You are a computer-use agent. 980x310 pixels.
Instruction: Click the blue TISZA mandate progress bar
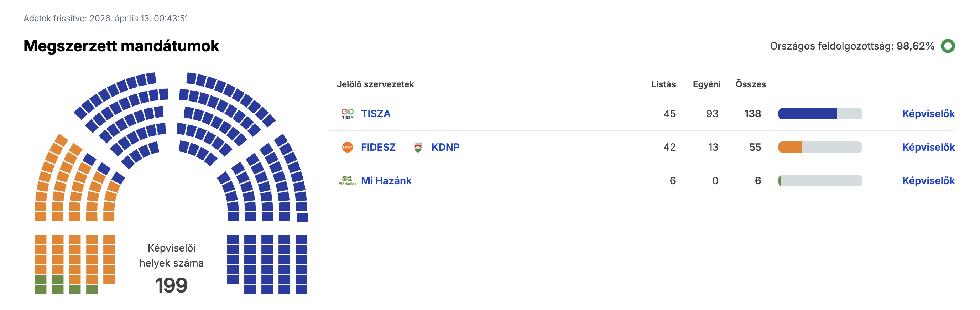(820, 114)
